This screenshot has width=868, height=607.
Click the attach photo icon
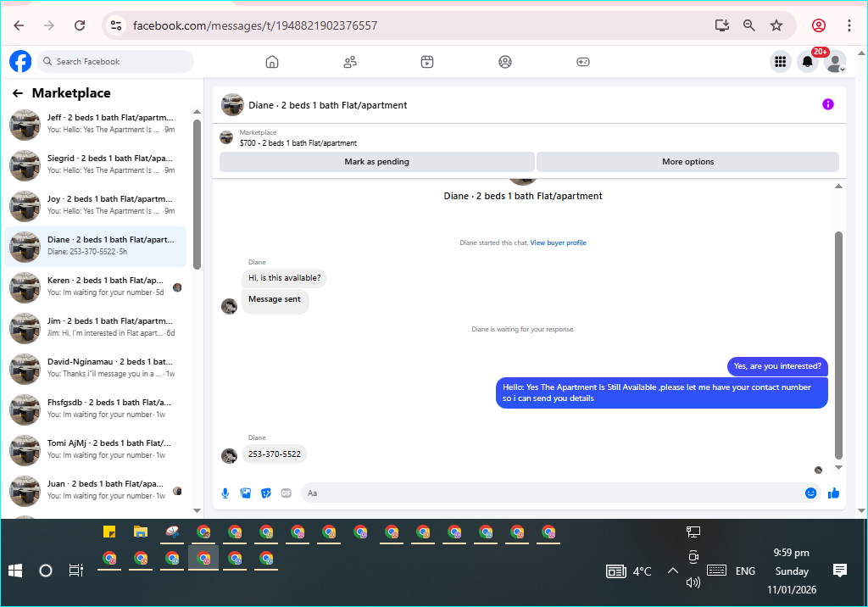click(246, 493)
